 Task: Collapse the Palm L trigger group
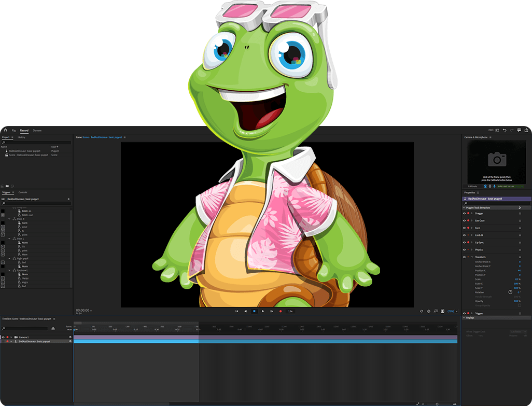click(x=9, y=239)
